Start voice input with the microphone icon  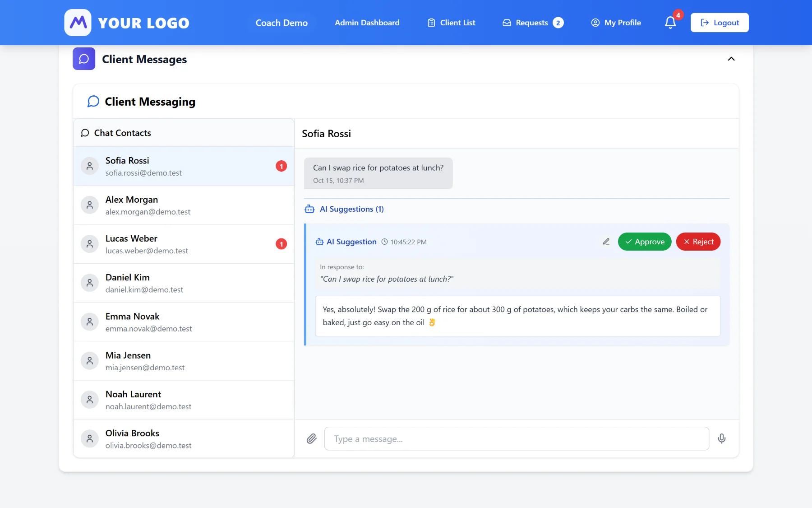(722, 438)
